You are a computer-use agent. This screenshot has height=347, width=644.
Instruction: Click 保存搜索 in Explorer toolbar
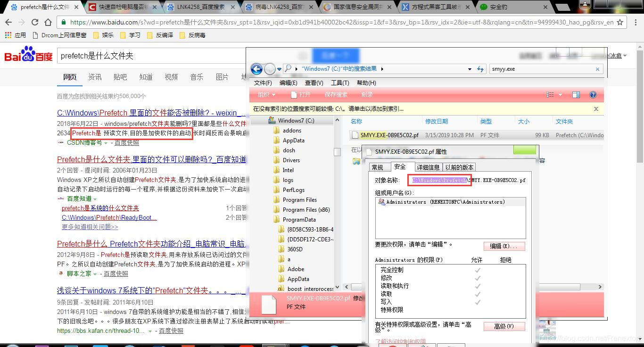336,94
